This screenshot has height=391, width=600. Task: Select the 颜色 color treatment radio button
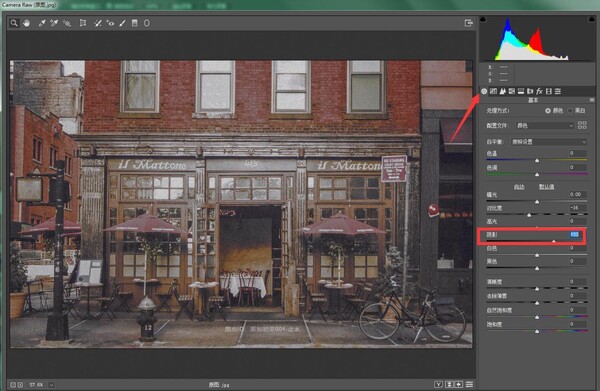click(548, 111)
